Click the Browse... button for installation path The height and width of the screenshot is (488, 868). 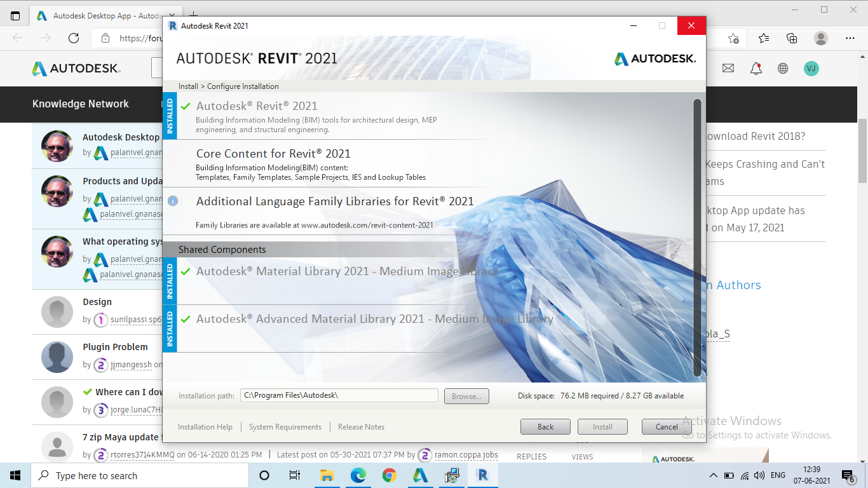[466, 396]
